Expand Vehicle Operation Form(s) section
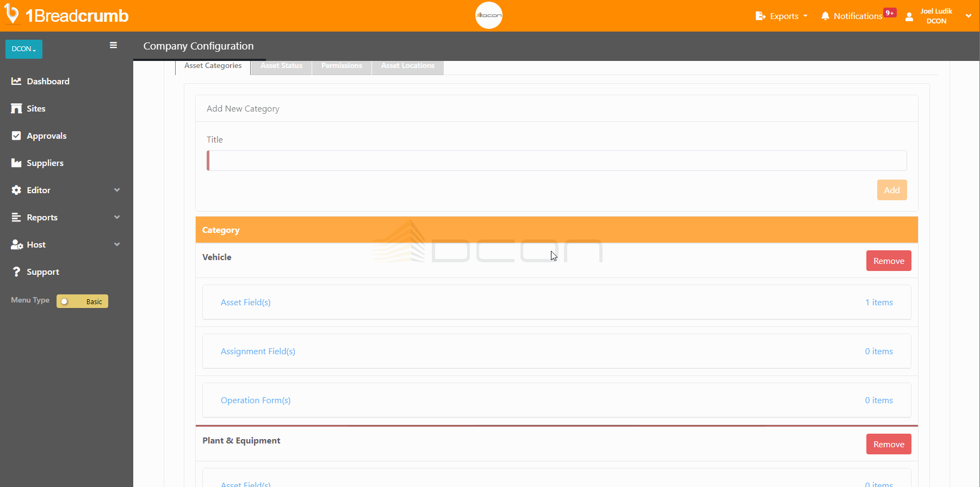This screenshot has height=487, width=980. pos(556,400)
